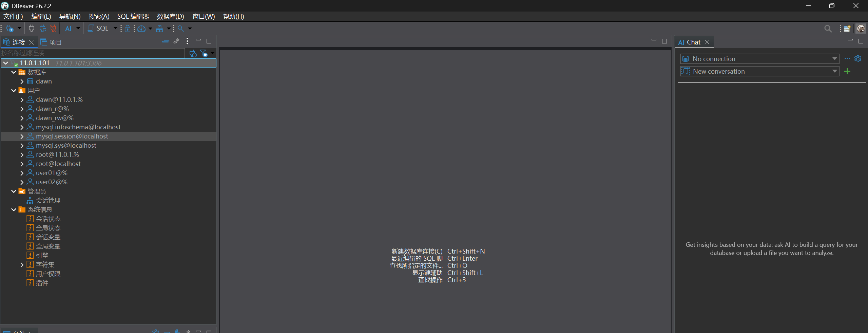Click the dashboard gauge icon
This screenshot has height=333, width=868.
(x=142, y=29)
